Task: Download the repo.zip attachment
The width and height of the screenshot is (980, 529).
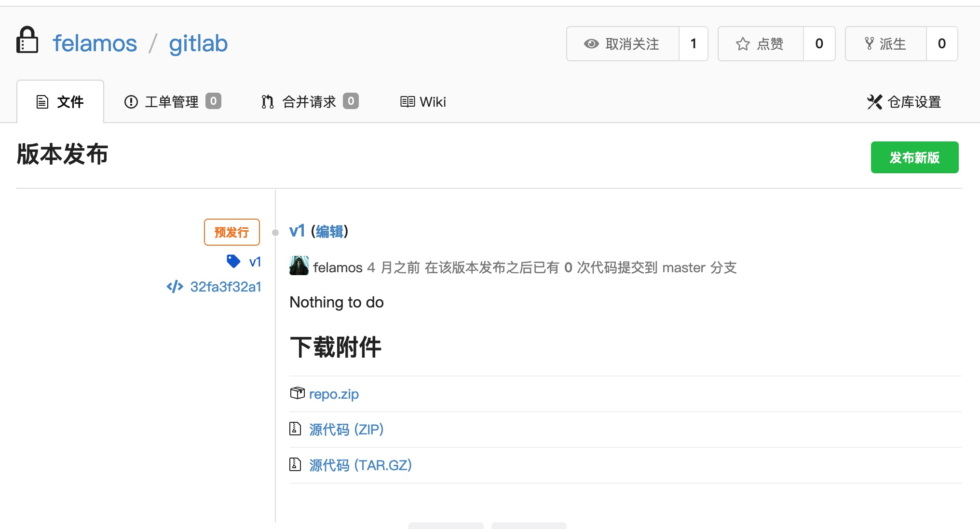Action: coord(334,394)
